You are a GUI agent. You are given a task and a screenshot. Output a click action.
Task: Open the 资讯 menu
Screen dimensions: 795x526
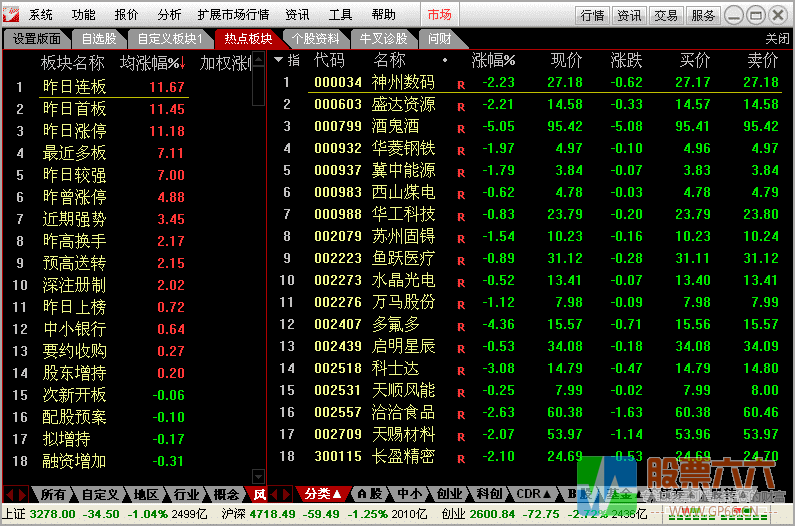pyautogui.click(x=297, y=15)
